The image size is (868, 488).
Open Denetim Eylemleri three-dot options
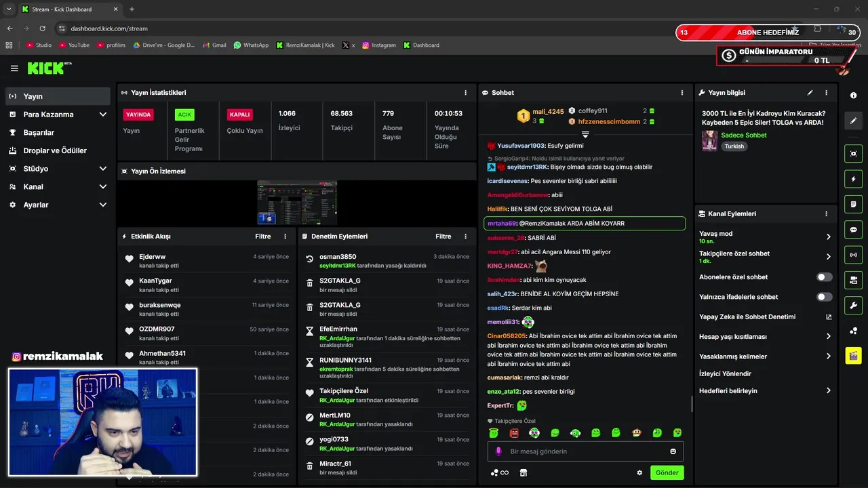pyautogui.click(x=465, y=237)
